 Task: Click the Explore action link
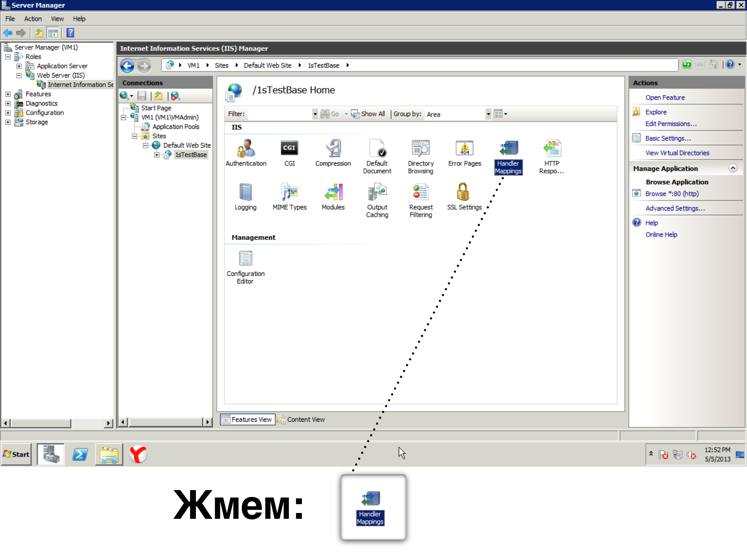point(656,112)
